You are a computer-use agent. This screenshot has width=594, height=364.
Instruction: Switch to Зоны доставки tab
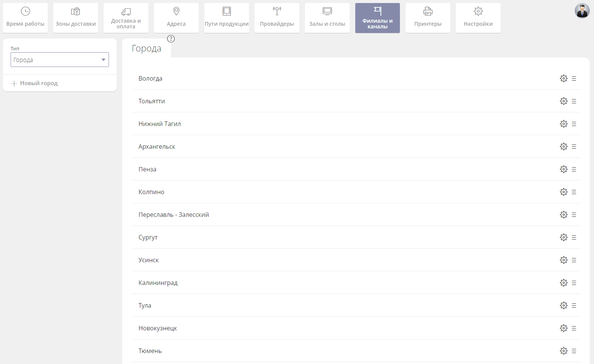[76, 18]
